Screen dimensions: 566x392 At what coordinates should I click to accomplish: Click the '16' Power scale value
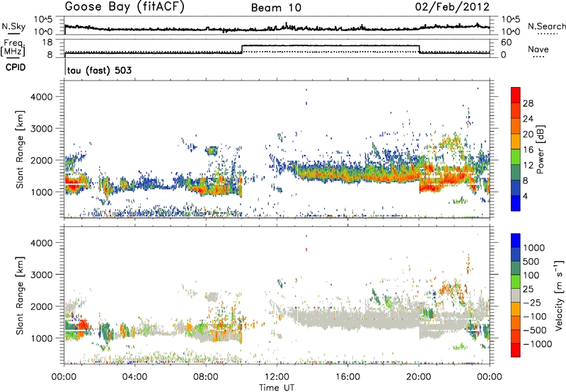click(528, 150)
